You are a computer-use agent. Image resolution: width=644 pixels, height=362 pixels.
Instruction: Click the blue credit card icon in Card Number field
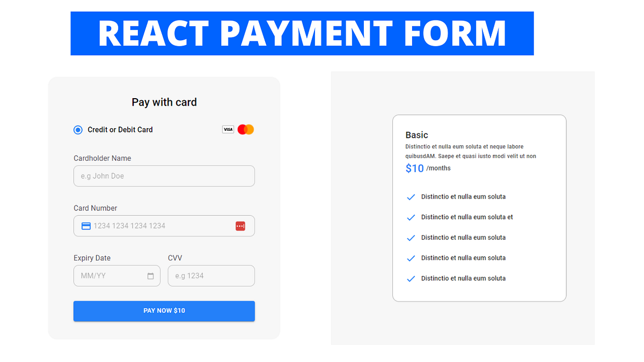pyautogui.click(x=85, y=226)
